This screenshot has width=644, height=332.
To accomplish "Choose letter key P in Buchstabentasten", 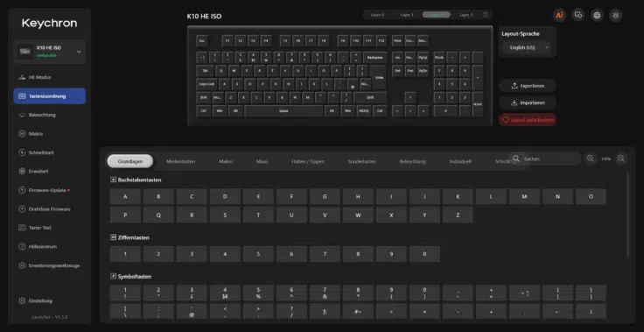I will 125,215.
